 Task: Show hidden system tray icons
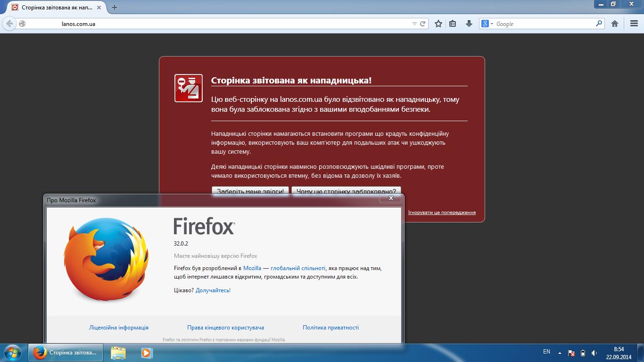pos(560,353)
